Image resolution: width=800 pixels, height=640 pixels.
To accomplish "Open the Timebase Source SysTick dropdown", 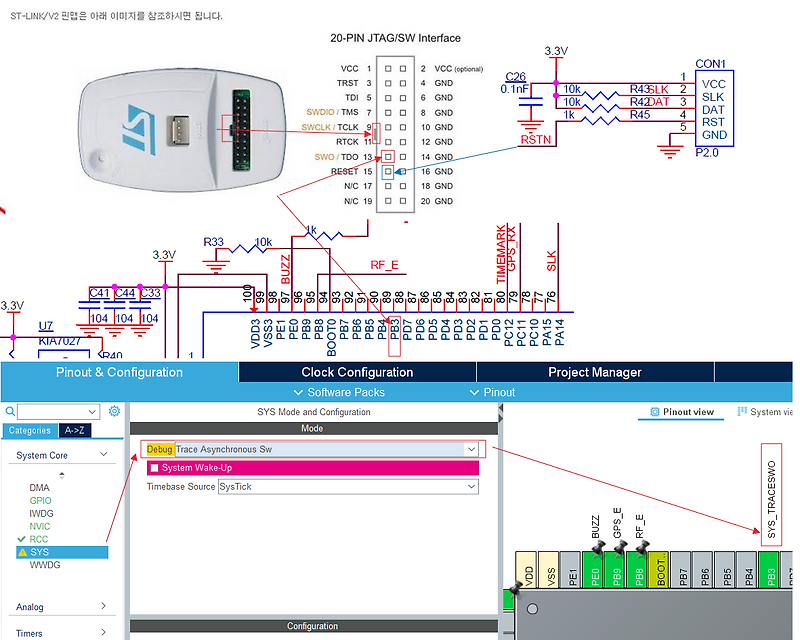I will pos(470,487).
